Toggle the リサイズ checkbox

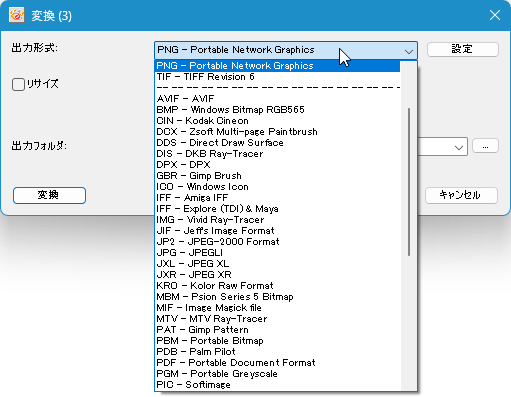[18, 84]
